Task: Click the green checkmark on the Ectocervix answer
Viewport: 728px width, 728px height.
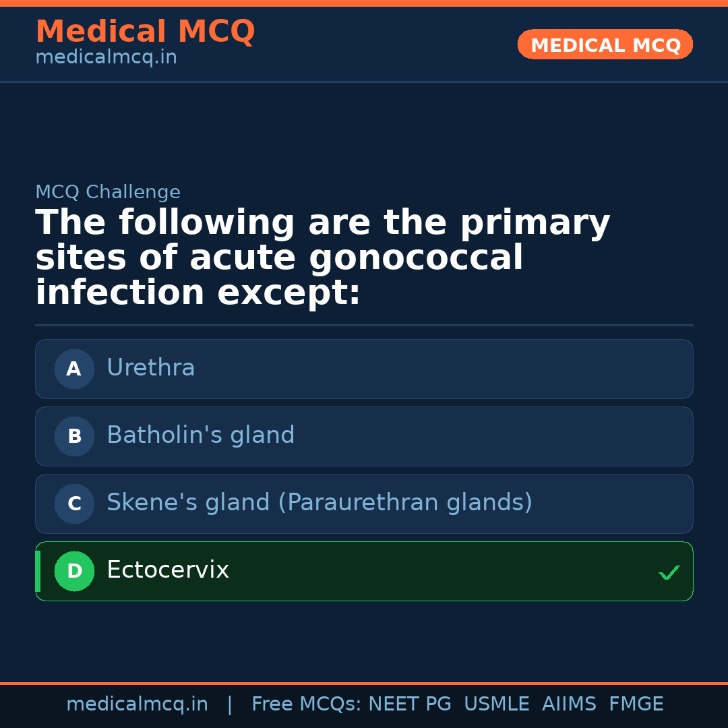Action: pos(669,572)
